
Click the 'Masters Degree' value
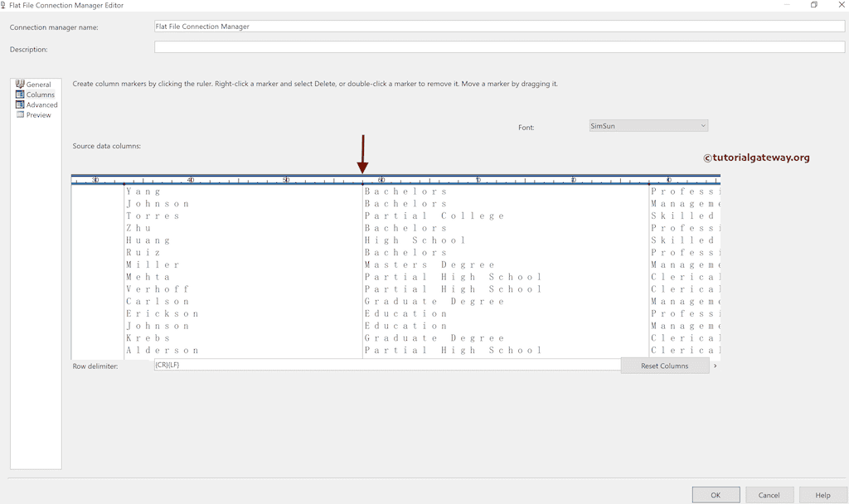point(429,264)
